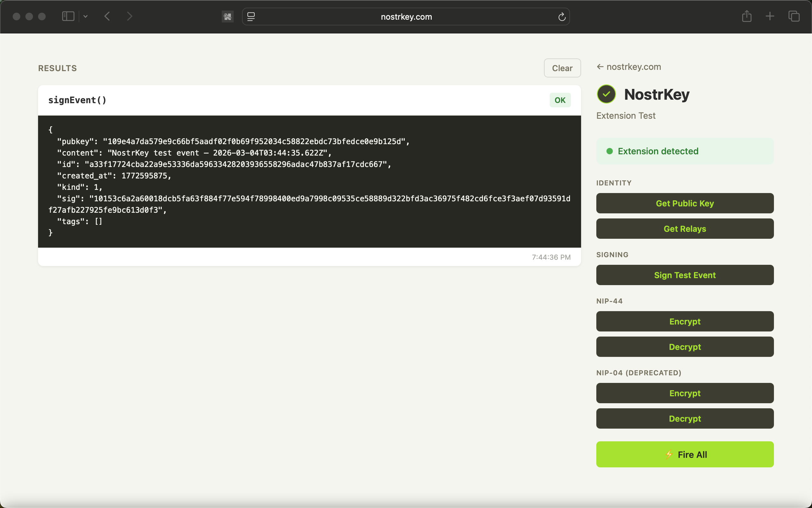Click the green Extension detected dot
This screenshot has width=812, height=508.
pyautogui.click(x=610, y=151)
